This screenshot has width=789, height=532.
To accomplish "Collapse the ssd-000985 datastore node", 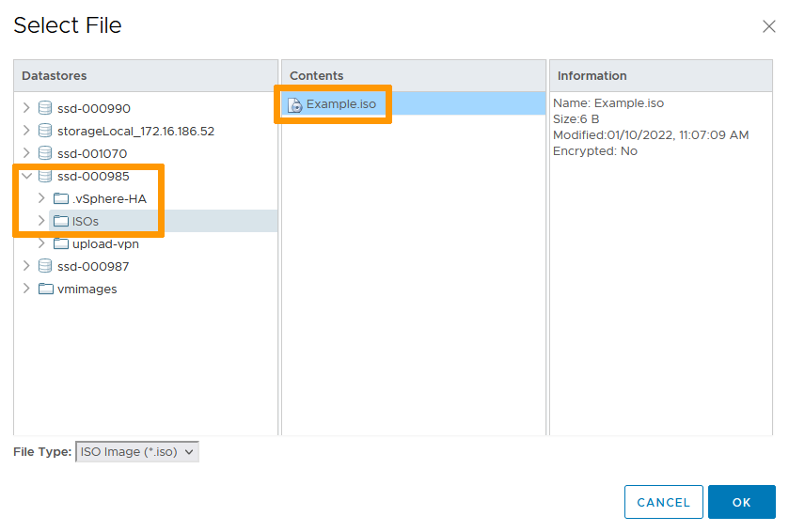I will tap(26, 176).
